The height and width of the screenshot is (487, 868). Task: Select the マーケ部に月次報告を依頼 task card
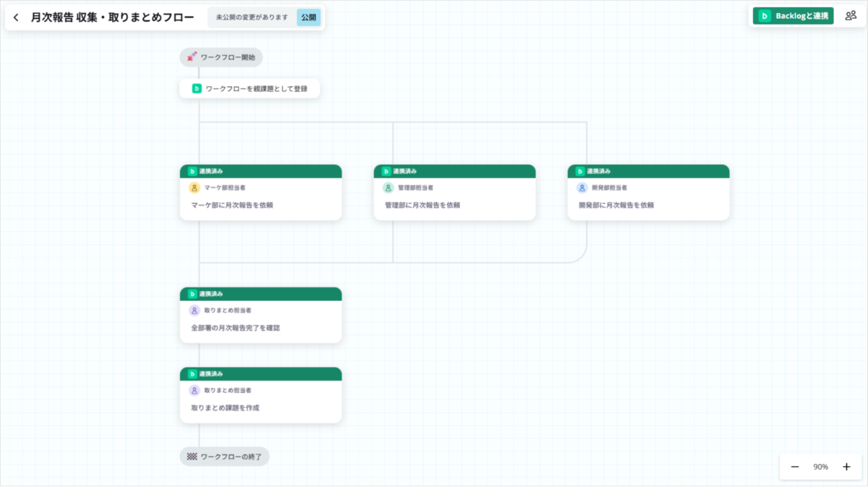261,192
